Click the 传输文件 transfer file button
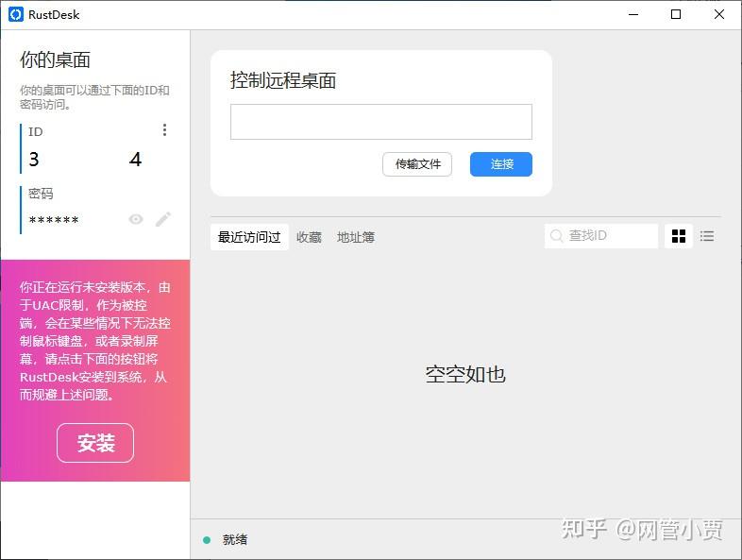742x560 pixels. click(x=417, y=164)
